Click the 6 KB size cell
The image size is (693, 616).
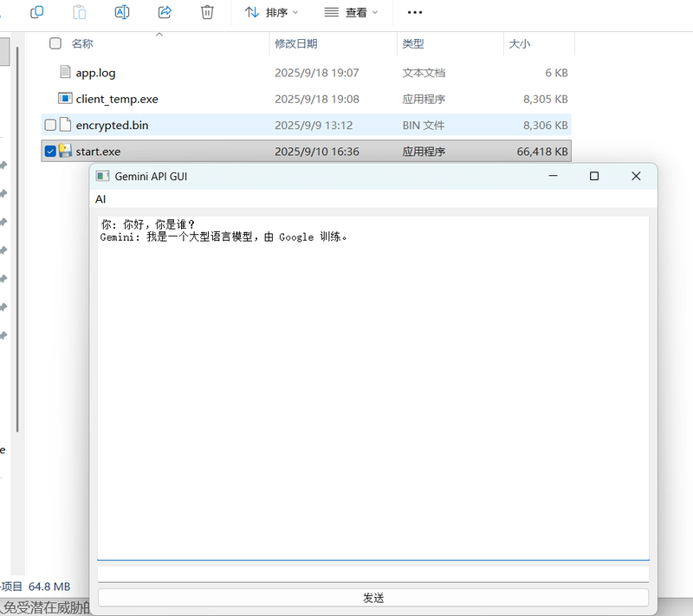(556, 73)
